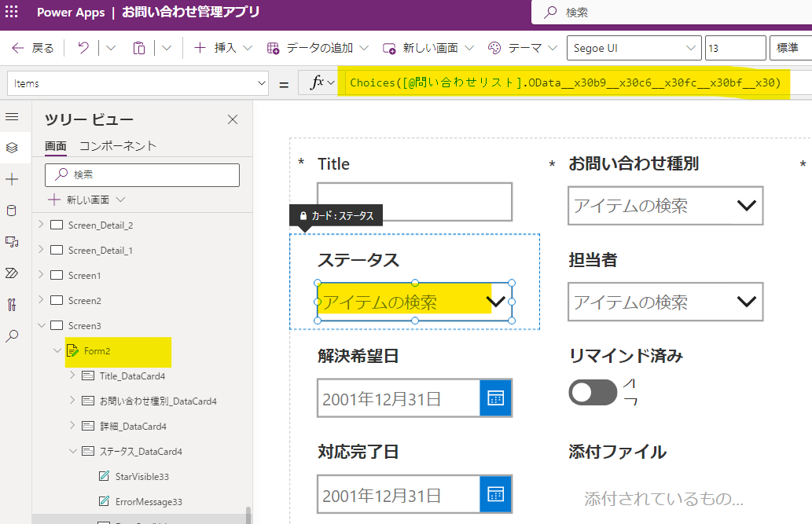
Task: Select the tree view layers icon
Action: (12, 148)
